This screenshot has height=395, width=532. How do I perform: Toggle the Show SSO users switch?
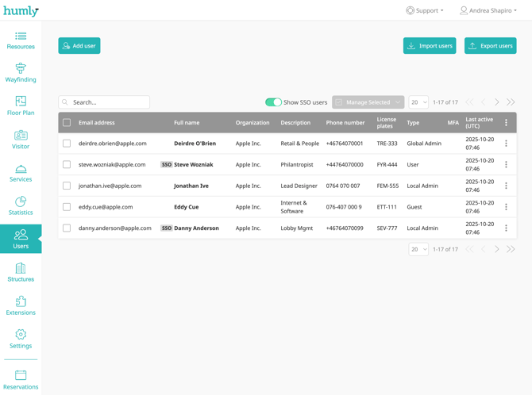(273, 102)
